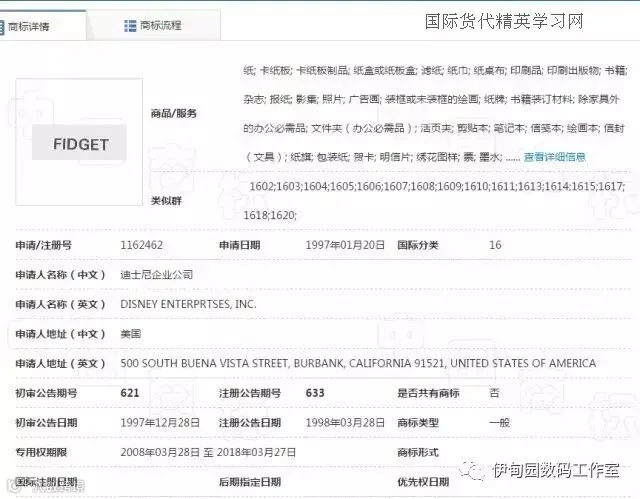
Task: Click the 商标形式 label
Action: (418, 452)
